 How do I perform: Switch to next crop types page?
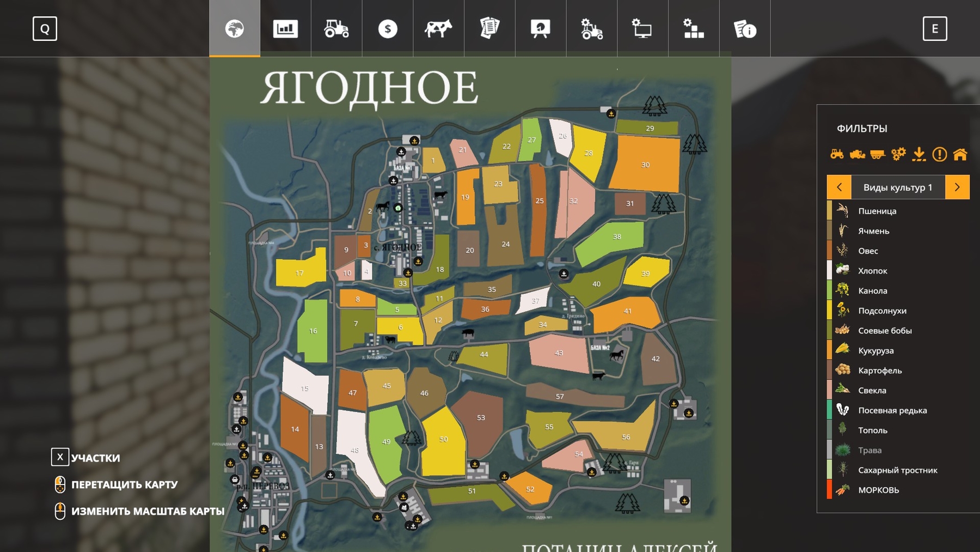pos(957,187)
